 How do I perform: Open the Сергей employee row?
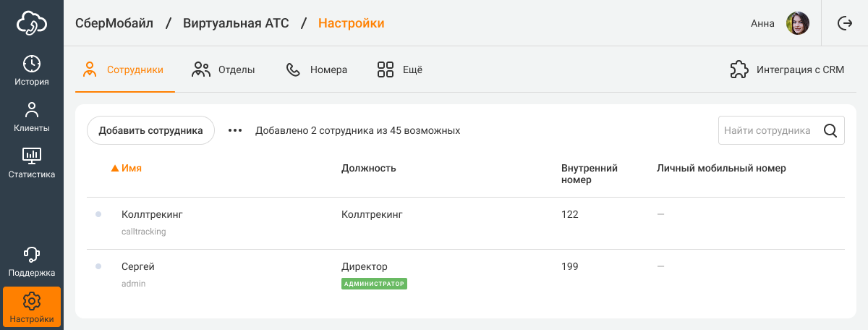tap(138, 267)
